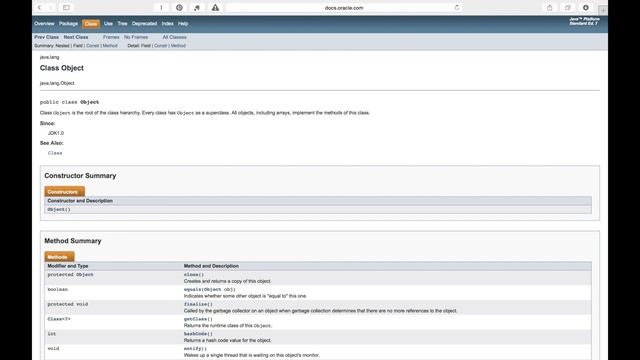
Task: Open the getClass() method link
Action: click(198, 319)
